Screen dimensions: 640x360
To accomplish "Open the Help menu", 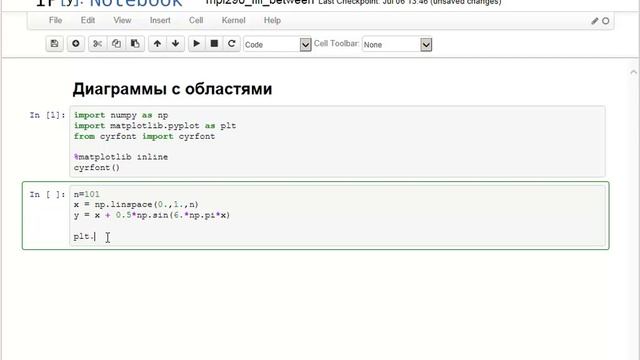I will point(272,20).
